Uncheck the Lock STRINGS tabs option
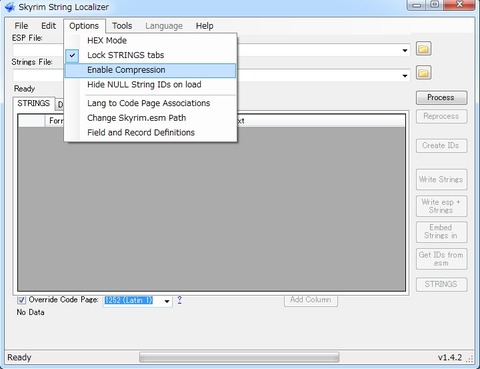The width and height of the screenshot is (480, 369). tap(150, 55)
